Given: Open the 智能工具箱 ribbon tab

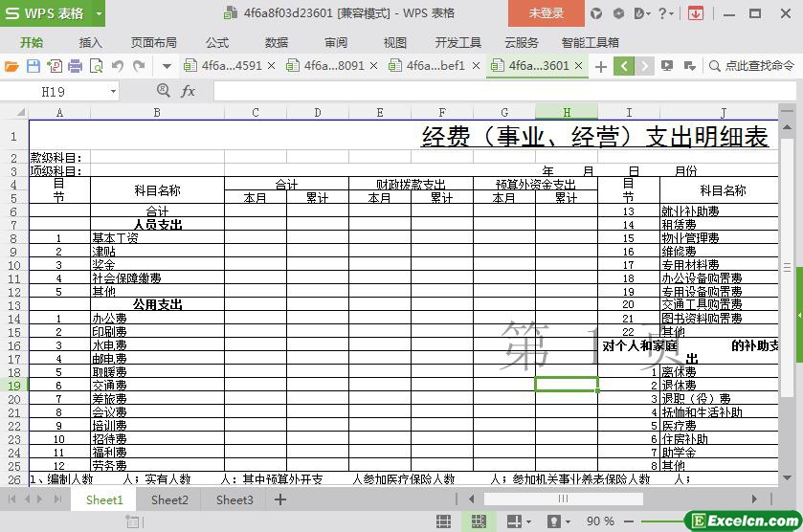Looking at the screenshot, I should pos(591,42).
